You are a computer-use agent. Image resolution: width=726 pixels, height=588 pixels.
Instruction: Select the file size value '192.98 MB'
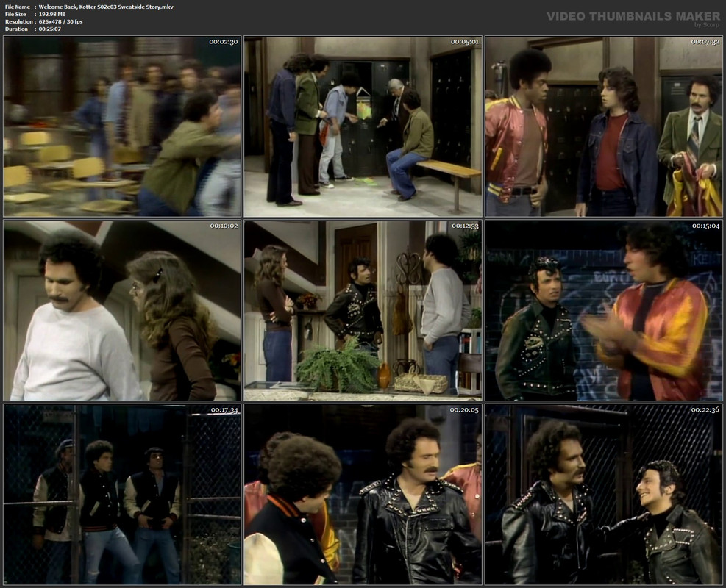click(52, 15)
